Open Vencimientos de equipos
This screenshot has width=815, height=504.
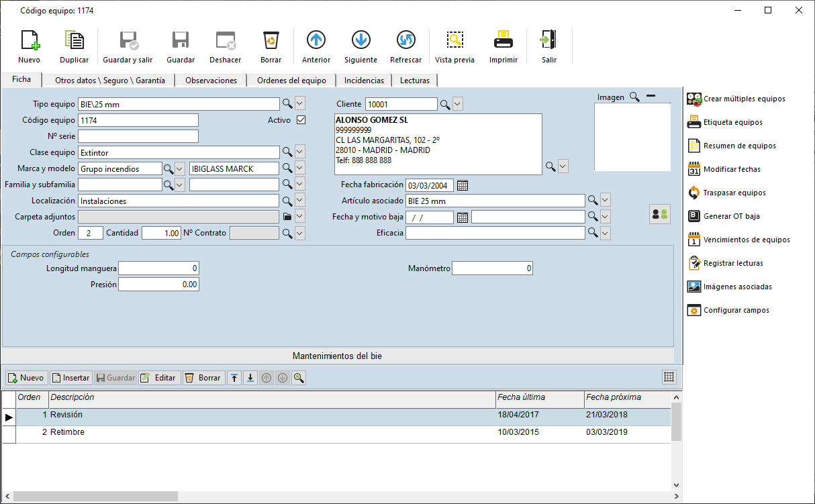coord(738,240)
